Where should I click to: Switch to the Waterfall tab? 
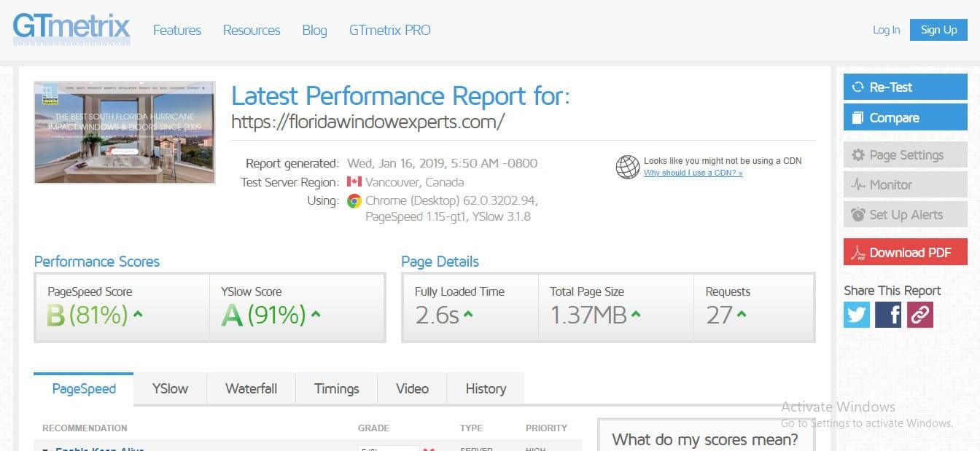[x=251, y=388]
